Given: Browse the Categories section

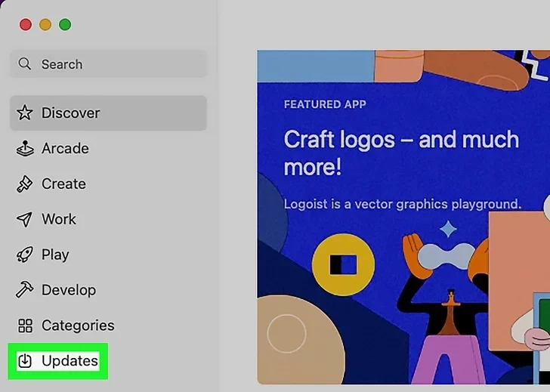Looking at the screenshot, I should click(x=108, y=326).
